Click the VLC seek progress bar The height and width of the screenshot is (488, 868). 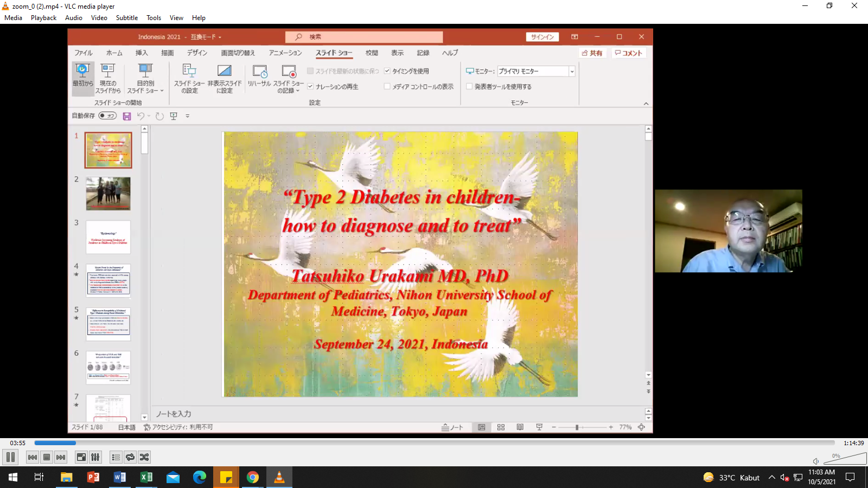pos(434,443)
